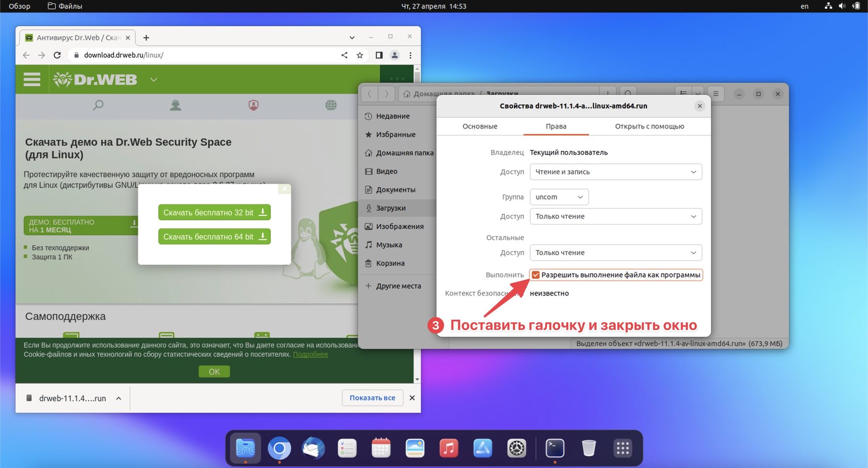Click the Dr.Web user profile icon
This screenshot has width=868, height=468.
[x=176, y=105]
